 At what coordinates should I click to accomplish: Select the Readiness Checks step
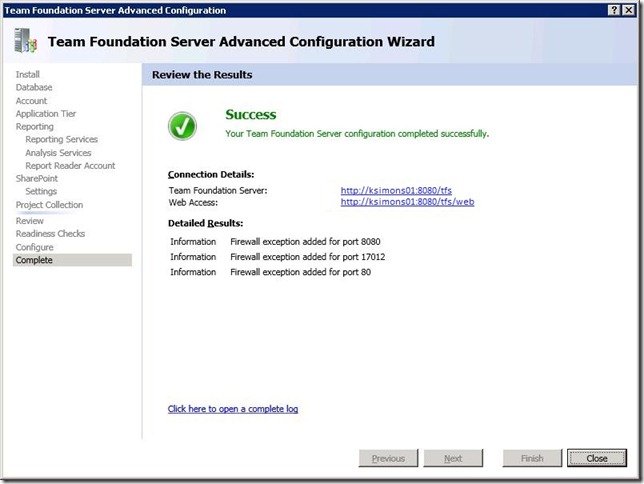(50, 234)
